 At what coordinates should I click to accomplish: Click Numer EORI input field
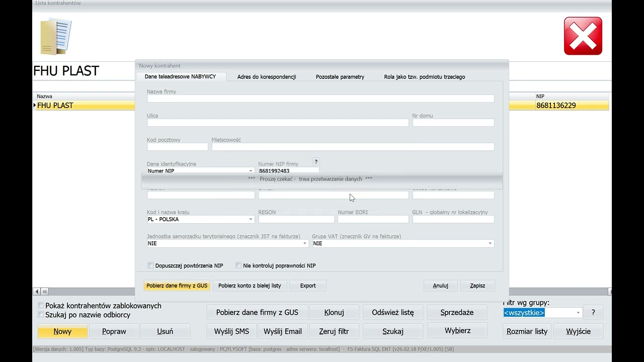tap(373, 219)
